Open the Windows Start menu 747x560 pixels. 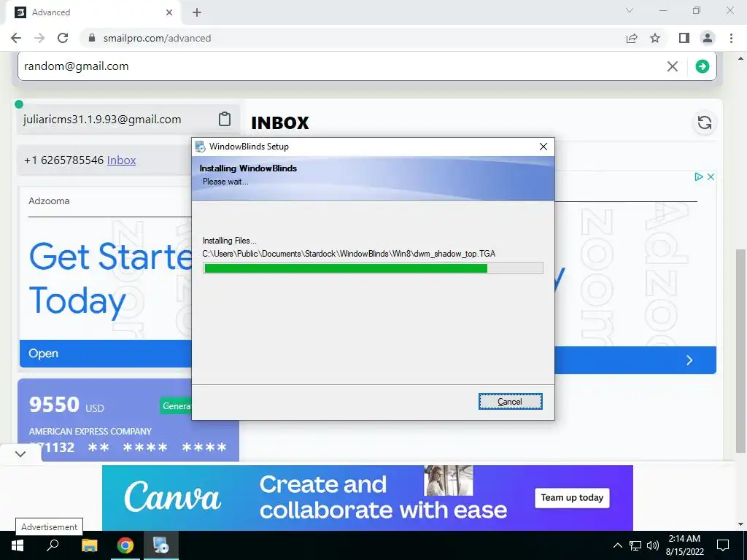coord(18,545)
